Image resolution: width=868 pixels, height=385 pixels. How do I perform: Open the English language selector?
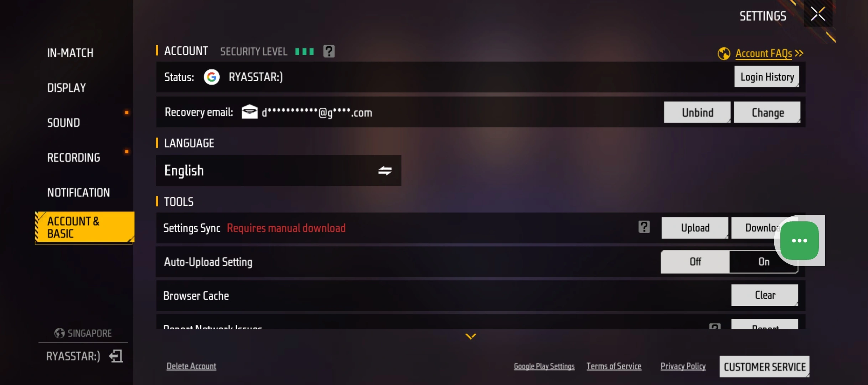(x=278, y=170)
